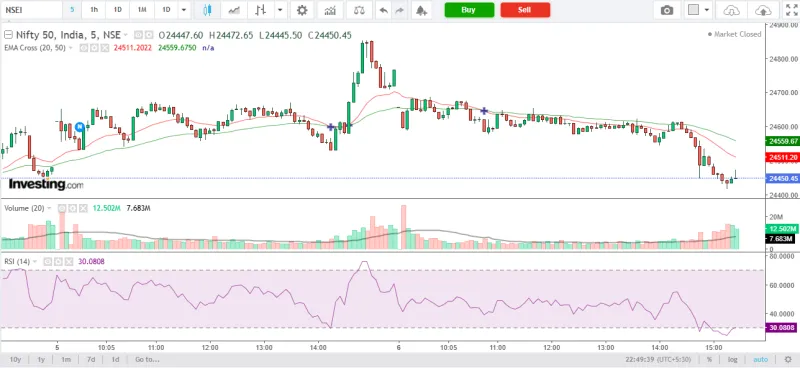Open RSI indicator settings icon

point(58,261)
